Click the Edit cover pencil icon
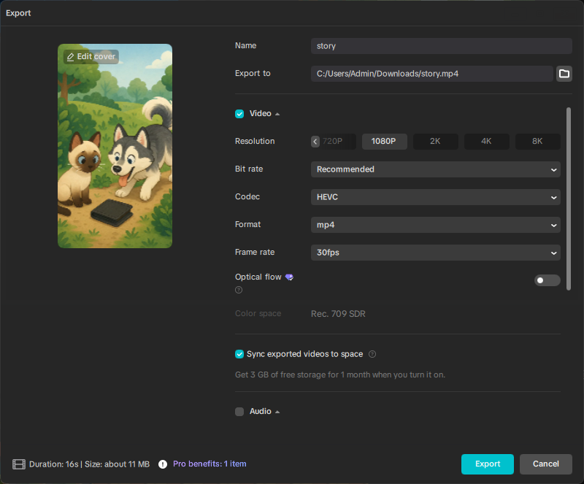This screenshot has height=484, width=584. [70, 57]
